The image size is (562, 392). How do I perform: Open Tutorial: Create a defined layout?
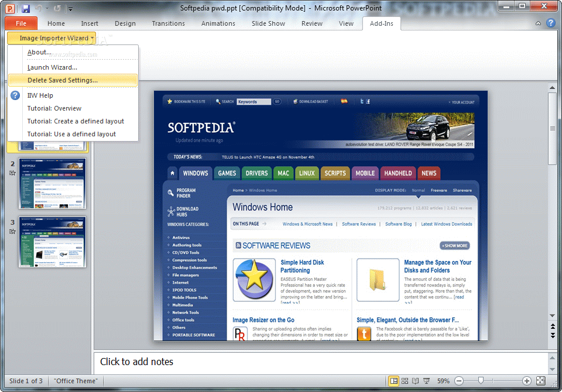tap(73, 121)
